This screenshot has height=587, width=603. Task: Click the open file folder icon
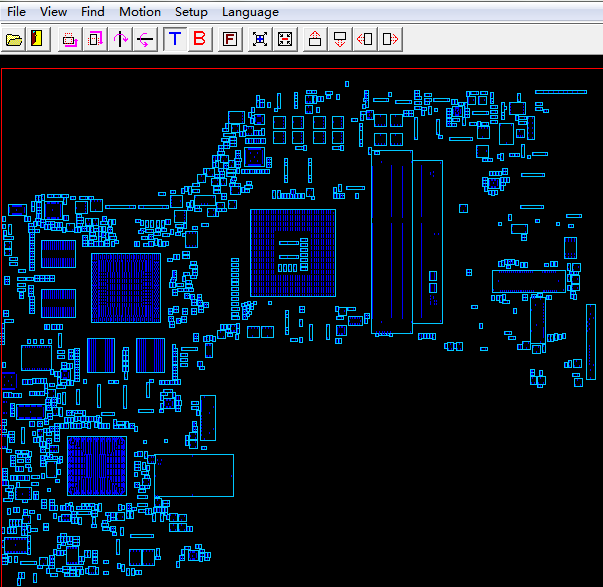[x=14, y=39]
